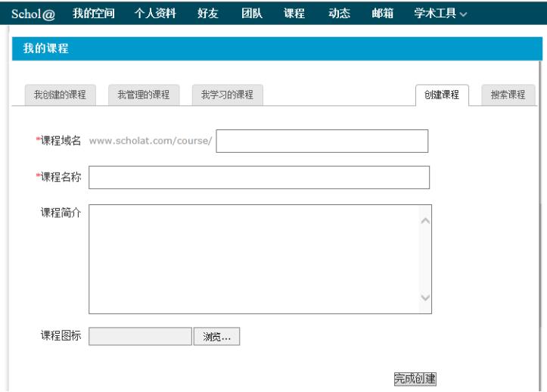The height and width of the screenshot is (392, 547).
Task: Open the 搜索课程 tab
Action: [508, 95]
